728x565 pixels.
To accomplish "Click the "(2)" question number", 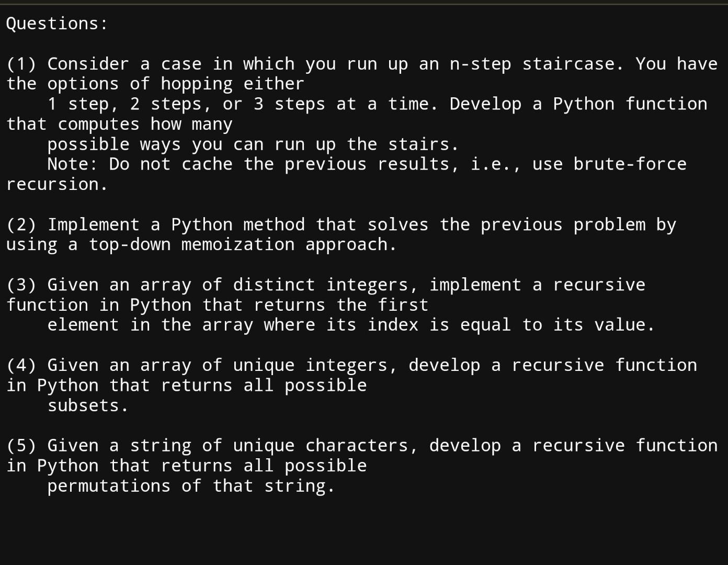I will [x=21, y=224].
